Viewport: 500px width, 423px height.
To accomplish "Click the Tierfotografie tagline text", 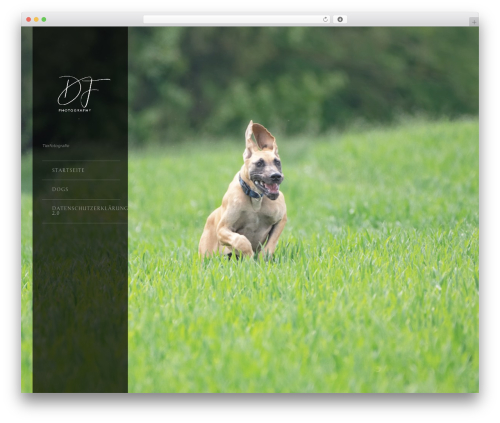I will [56, 146].
